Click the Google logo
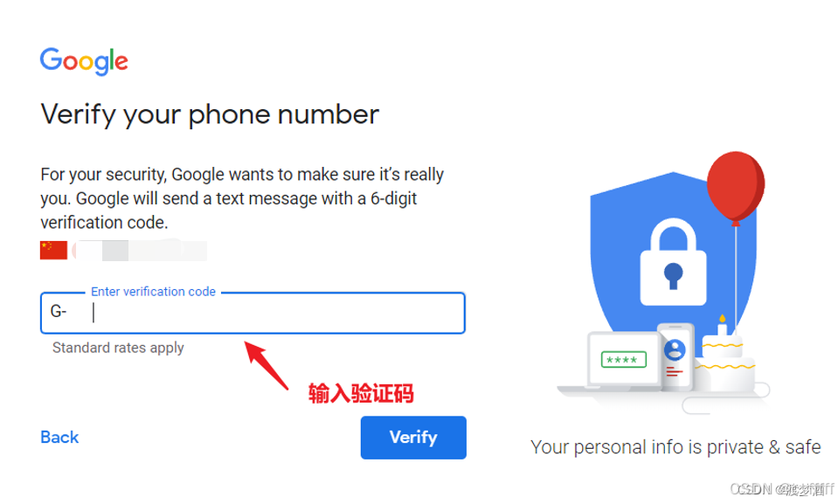 click(84, 61)
